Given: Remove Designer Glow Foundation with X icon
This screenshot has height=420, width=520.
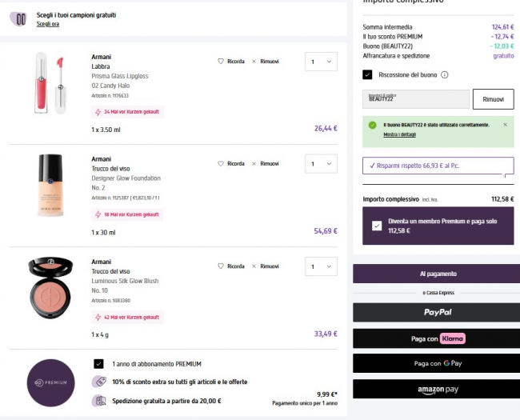Looking at the screenshot, I should point(254,163).
